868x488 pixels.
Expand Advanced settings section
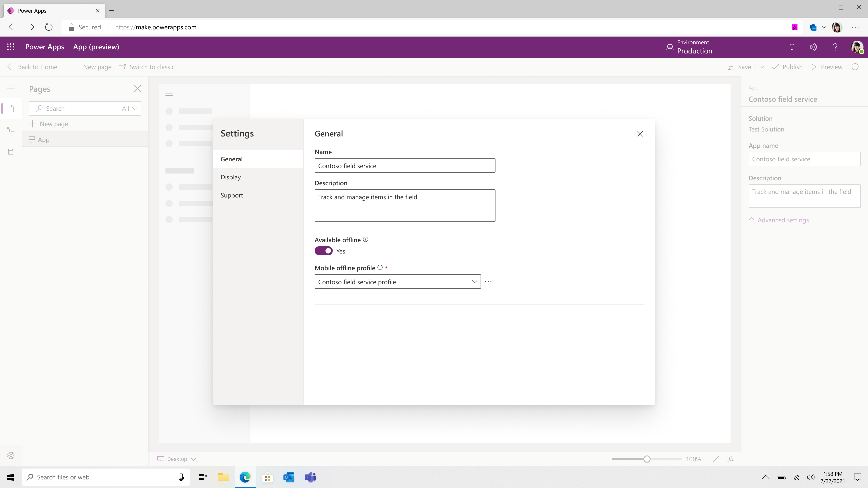tap(778, 220)
